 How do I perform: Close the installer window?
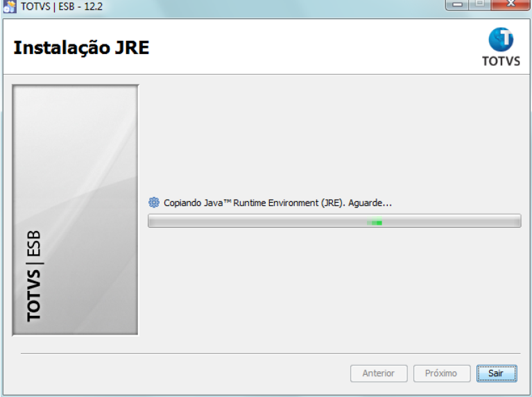[510, 4]
